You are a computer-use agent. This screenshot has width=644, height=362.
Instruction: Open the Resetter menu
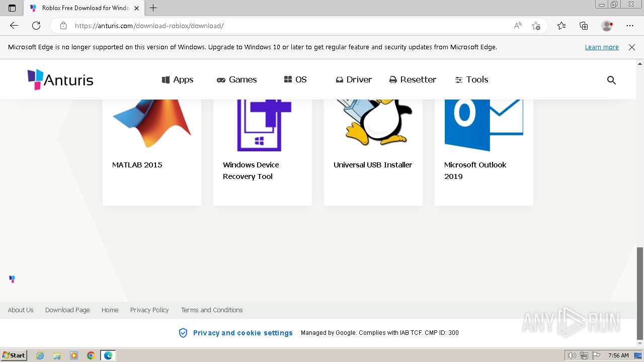point(413,79)
